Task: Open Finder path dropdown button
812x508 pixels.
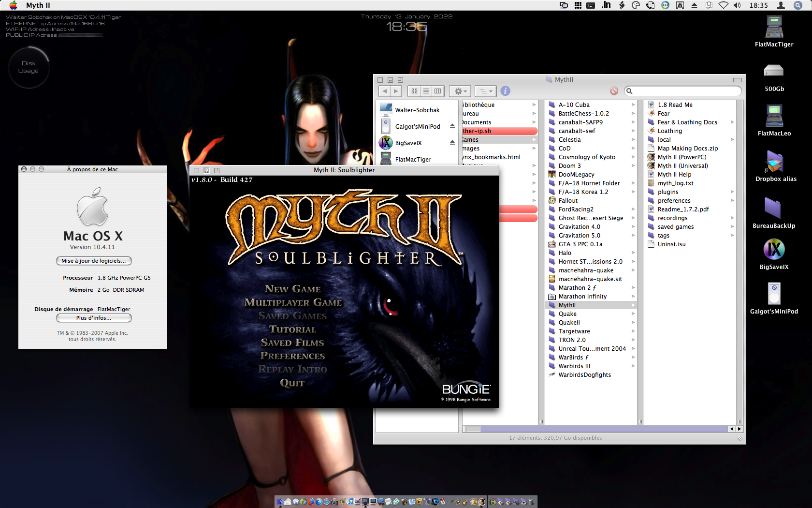Action: coord(486,91)
